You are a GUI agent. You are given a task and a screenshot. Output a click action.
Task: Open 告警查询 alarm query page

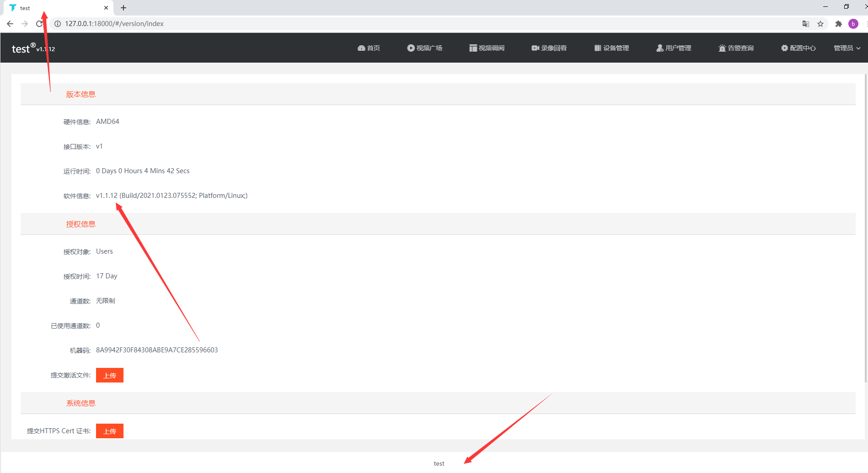(x=736, y=48)
